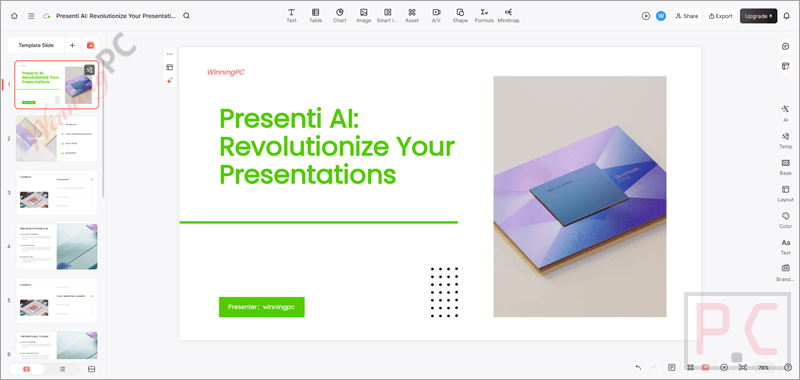Screen dimensions: 800x380
Task: Switch to outline list view in slide panel
Action: [62, 369]
